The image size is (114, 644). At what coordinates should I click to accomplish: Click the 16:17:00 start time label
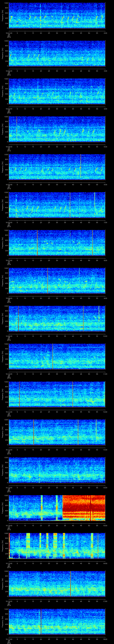[9, 639]
